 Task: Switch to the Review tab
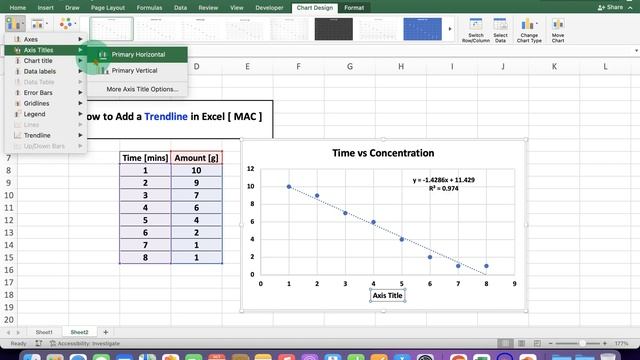[208, 8]
